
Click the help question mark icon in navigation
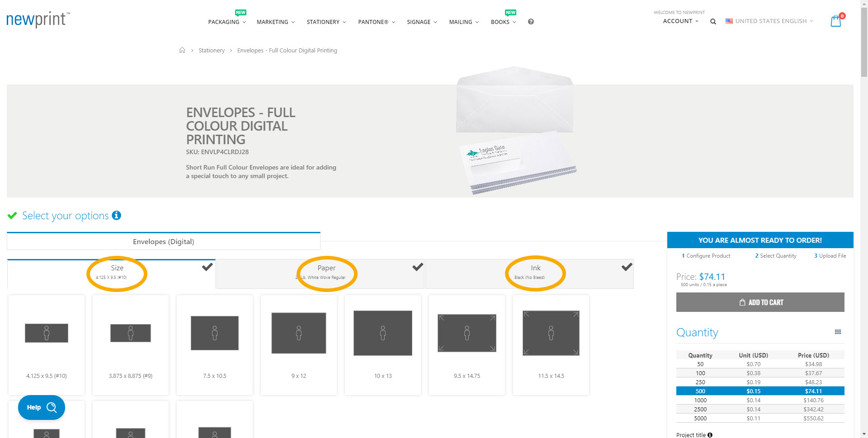click(x=531, y=21)
